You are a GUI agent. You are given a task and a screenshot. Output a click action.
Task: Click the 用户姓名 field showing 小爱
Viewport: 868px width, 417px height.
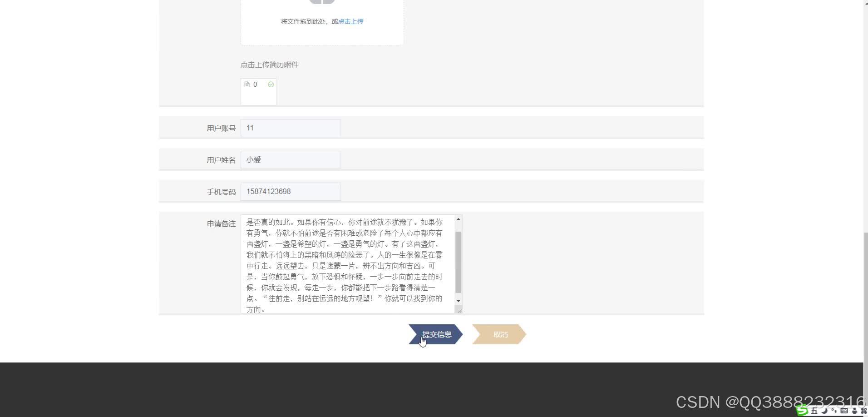pos(291,159)
